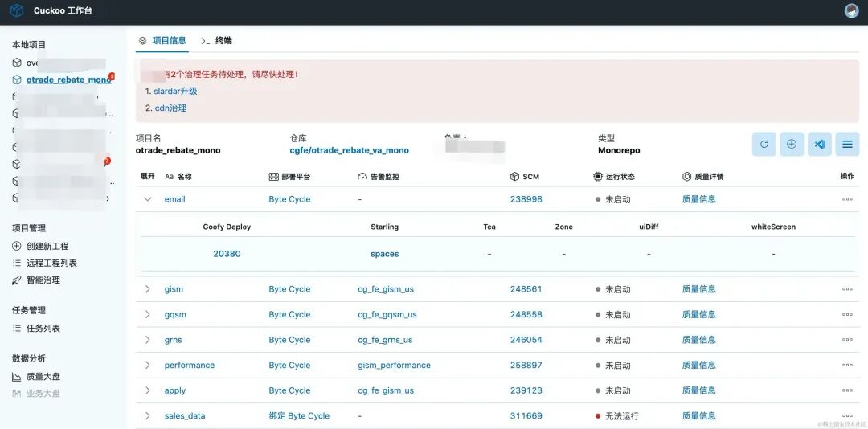Open project in VS Code icon button
868x429 pixels.
click(x=820, y=144)
